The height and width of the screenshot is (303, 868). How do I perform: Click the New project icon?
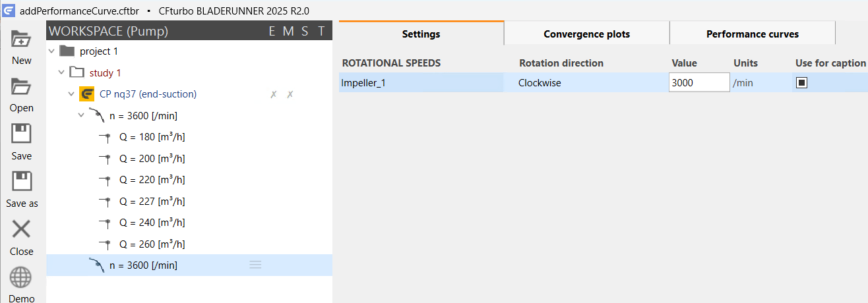pyautogui.click(x=21, y=39)
